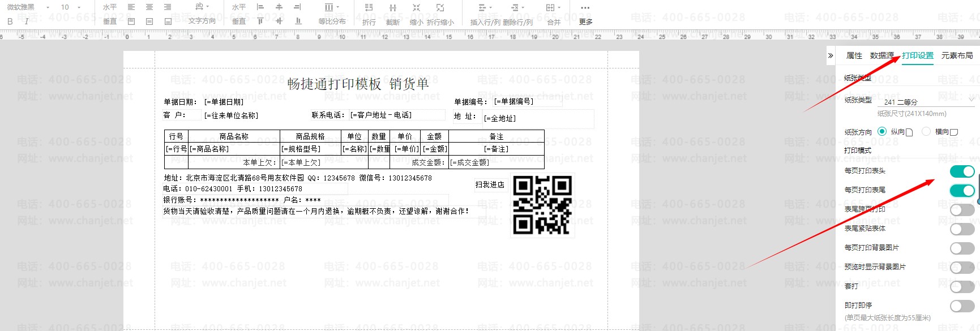Toggle bold text formatting
This screenshot has width=980, height=331.
click(x=10, y=22)
